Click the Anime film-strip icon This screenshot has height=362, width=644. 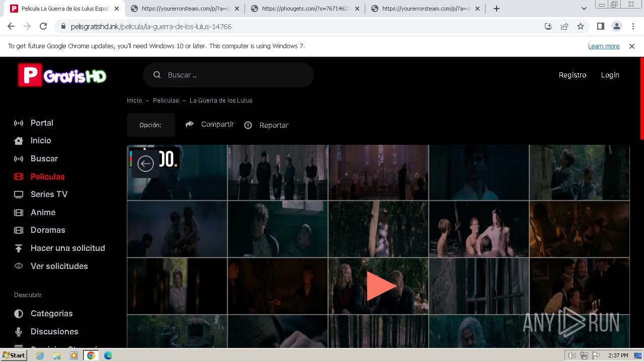[19, 213]
